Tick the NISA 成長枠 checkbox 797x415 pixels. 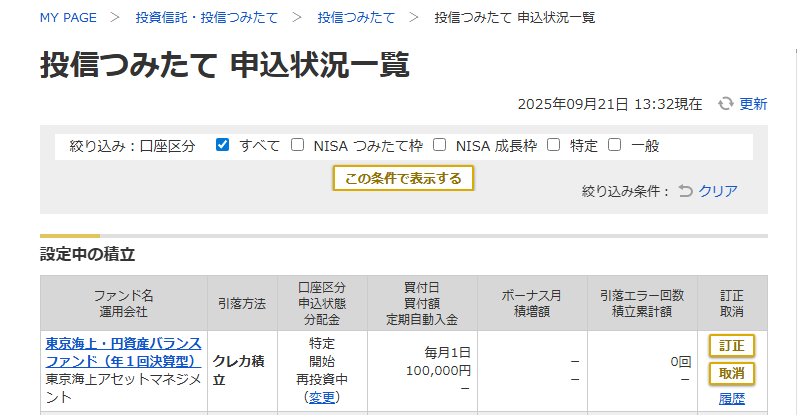point(440,145)
